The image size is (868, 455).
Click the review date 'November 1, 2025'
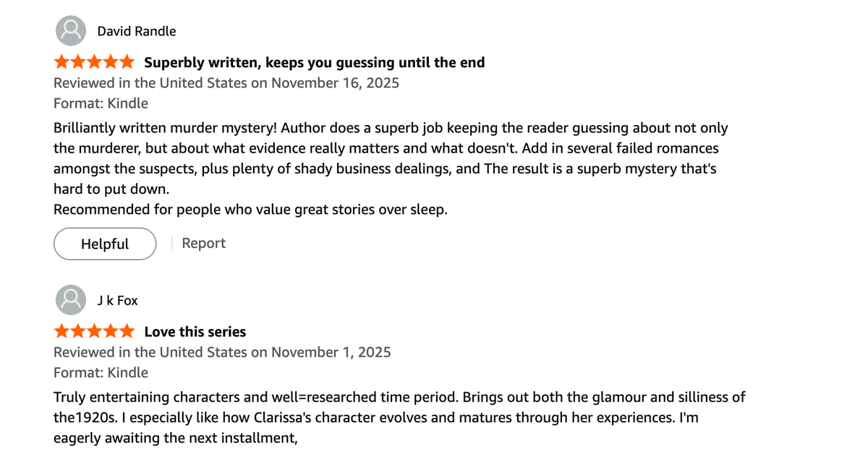click(x=331, y=352)
